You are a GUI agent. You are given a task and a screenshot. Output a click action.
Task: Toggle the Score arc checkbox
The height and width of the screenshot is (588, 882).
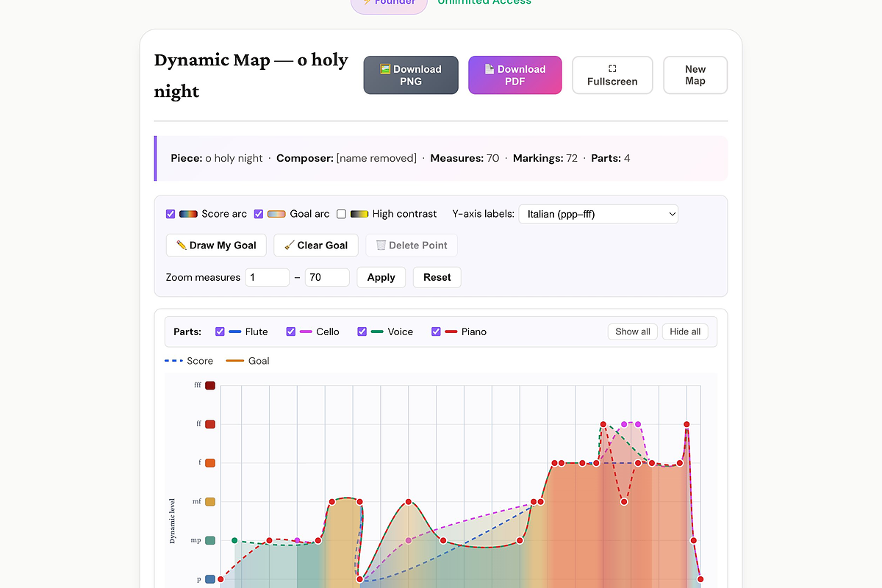point(171,214)
